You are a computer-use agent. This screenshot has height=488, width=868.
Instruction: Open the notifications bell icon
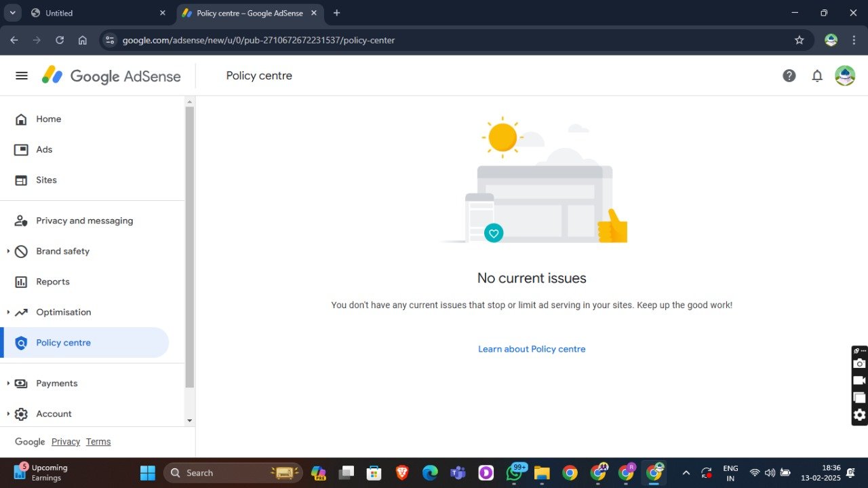point(817,76)
